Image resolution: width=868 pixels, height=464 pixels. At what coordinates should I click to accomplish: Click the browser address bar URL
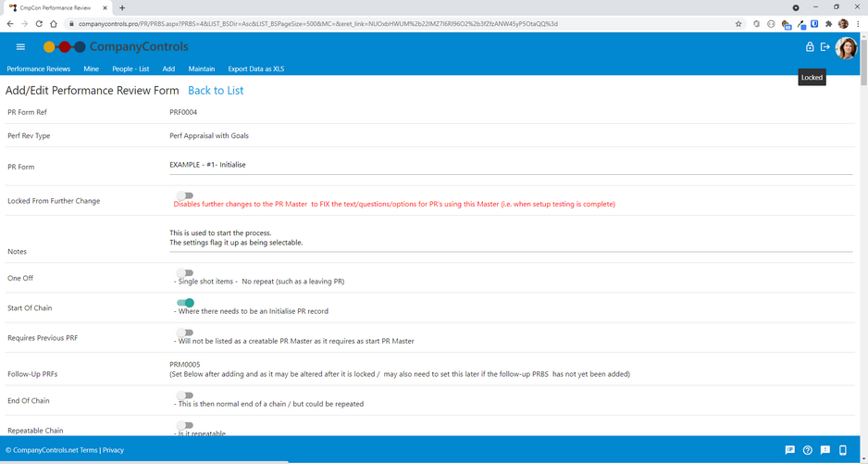(x=318, y=24)
